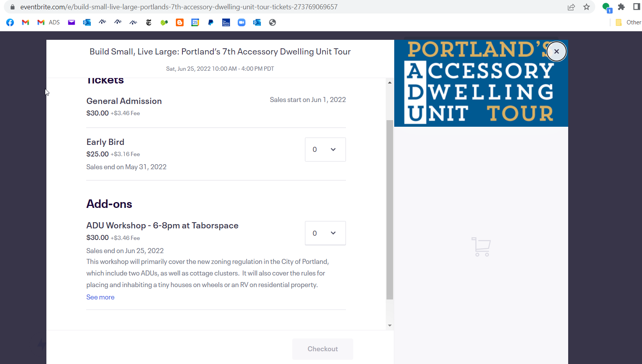
Task: Bookmark this page with the star icon
Action: point(586,7)
